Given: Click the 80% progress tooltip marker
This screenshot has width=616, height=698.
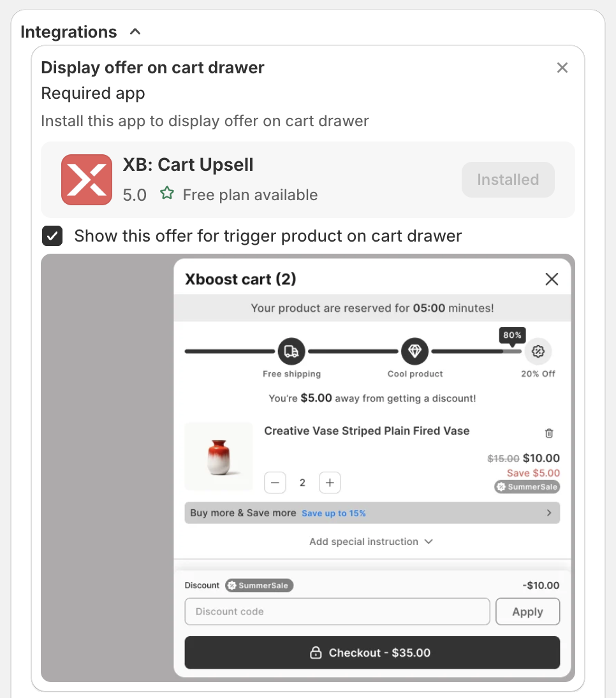Looking at the screenshot, I should [x=512, y=336].
